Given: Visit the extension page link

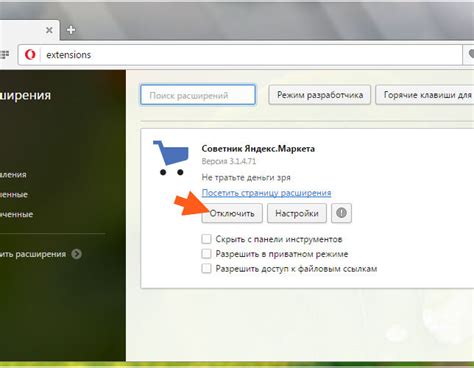Looking at the screenshot, I should [266, 193].
